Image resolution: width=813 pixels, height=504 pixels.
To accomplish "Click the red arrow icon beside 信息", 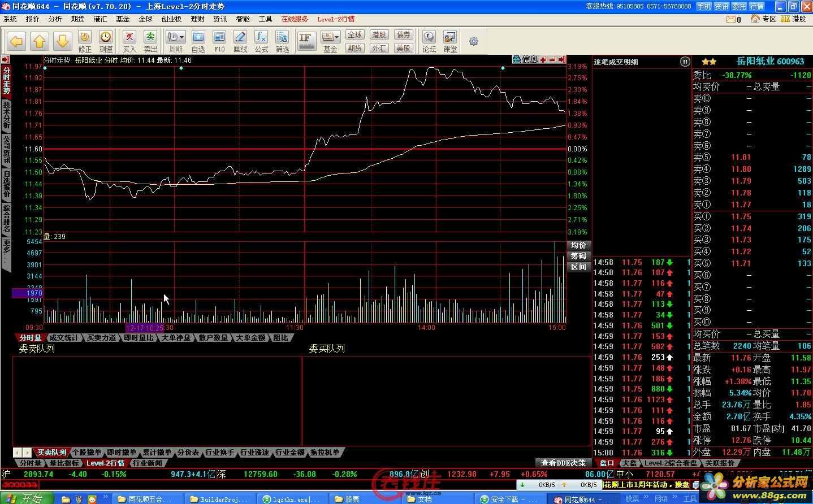I will [561, 59].
